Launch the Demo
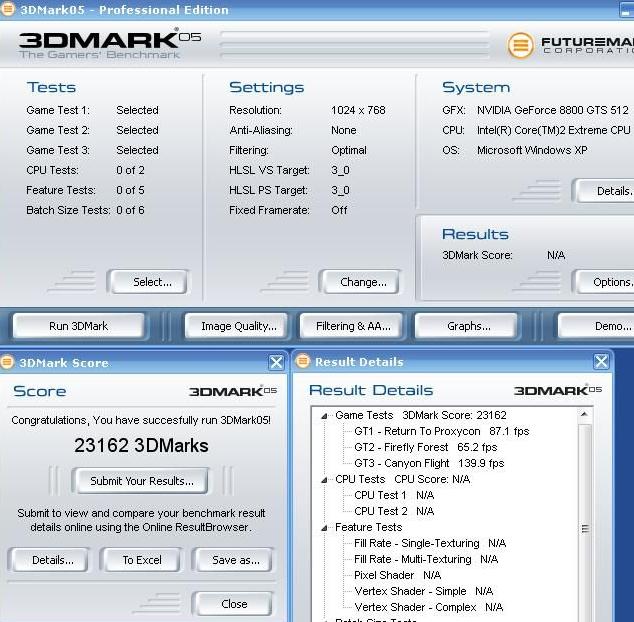Viewport: 634px width, 622px height. click(x=596, y=326)
